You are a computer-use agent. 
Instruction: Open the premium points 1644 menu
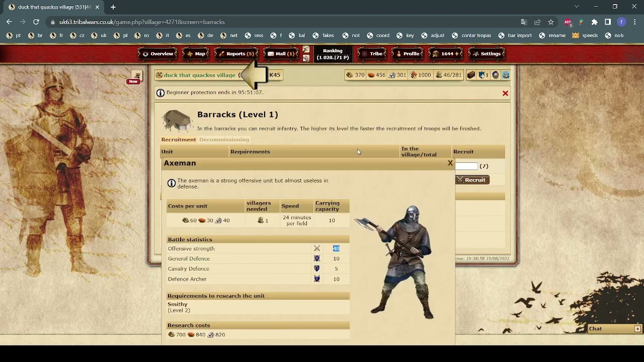click(446, 54)
